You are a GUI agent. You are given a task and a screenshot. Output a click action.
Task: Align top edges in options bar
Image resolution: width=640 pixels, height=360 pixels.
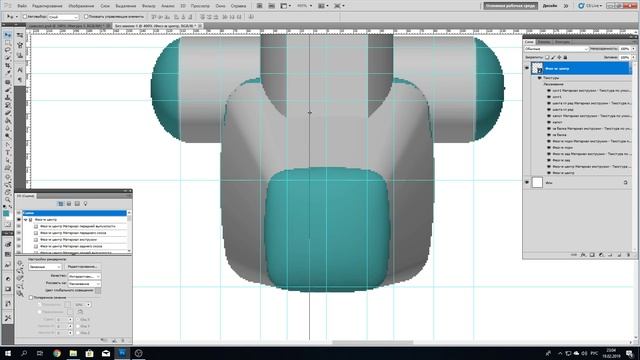tap(153, 17)
